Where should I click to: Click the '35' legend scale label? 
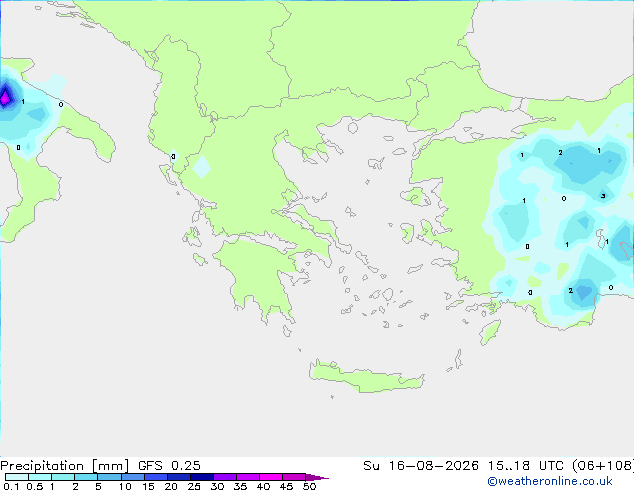click(x=240, y=486)
